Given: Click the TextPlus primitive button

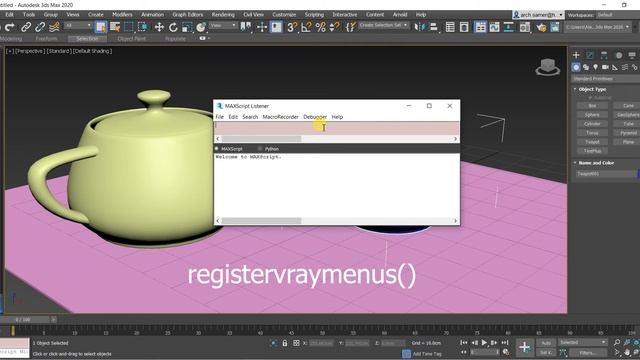Looking at the screenshot, I should [592, 151].
